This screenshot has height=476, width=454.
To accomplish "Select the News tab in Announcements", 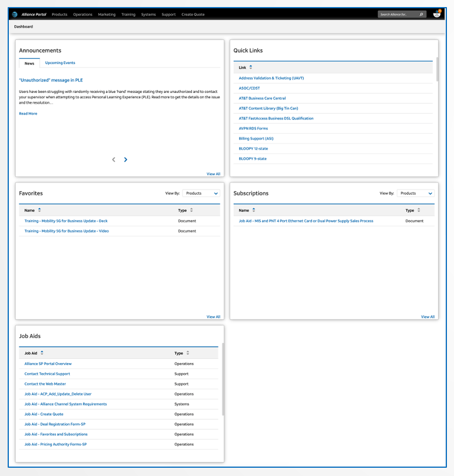I will tap(29, 63).
